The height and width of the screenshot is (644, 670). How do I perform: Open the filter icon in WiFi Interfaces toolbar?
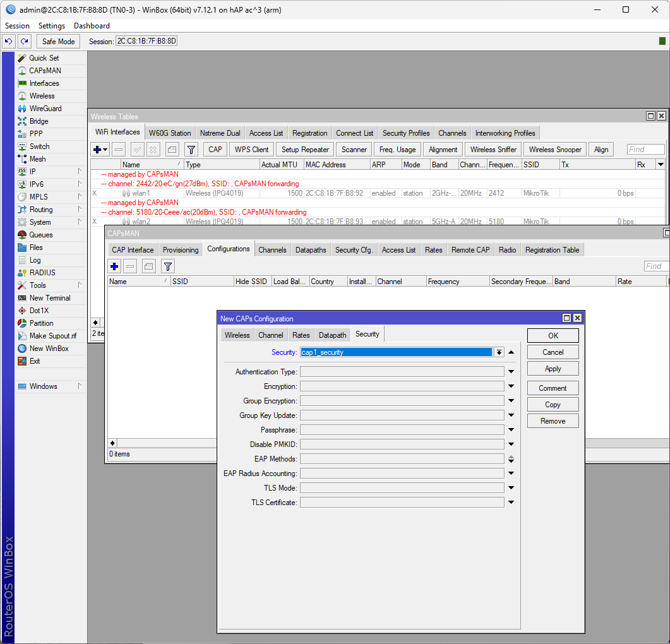(189, 149)
